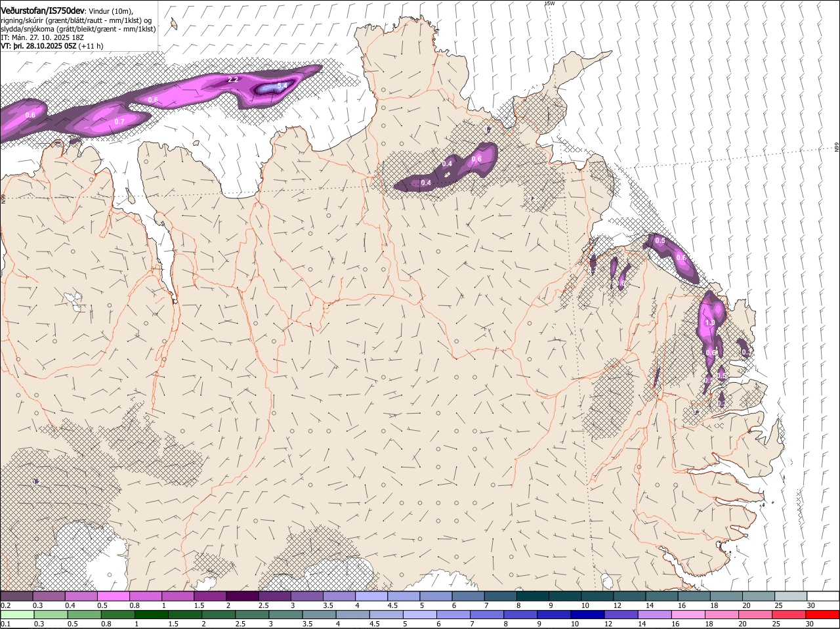Click the '5.4' precipitation value on the map

tap(282, 85)
